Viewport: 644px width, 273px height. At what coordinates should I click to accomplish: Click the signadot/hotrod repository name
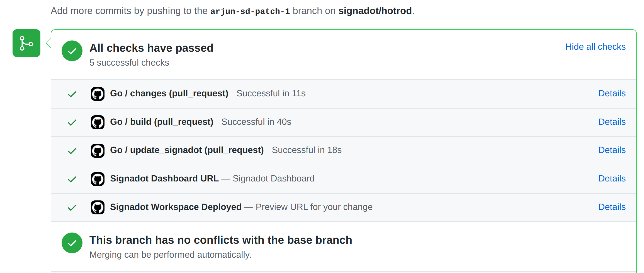click(375, 11)
